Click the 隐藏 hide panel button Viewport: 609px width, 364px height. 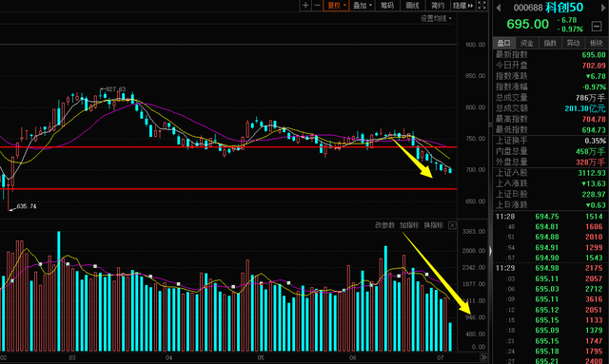point(463,6)
